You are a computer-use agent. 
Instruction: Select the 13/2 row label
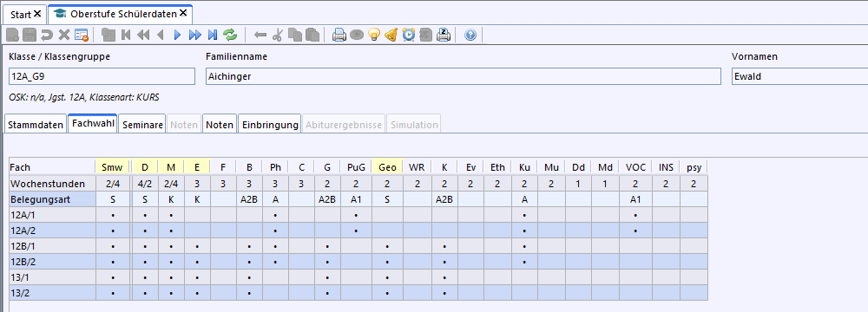(x=53, y=292)
